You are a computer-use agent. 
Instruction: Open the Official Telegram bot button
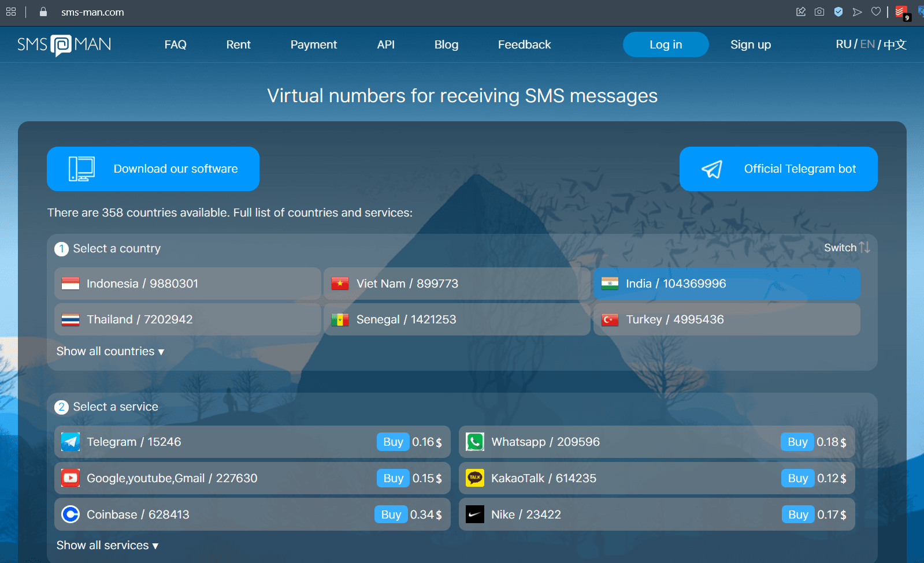click(778, 169)
